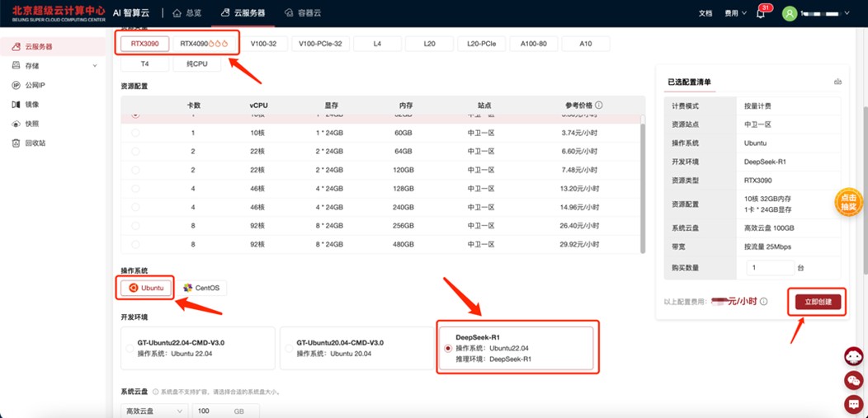Select the DeepSeek-R1 environment radio
Image resolution: width=868 pixels, height=418 pixels.
coord(448,348)
